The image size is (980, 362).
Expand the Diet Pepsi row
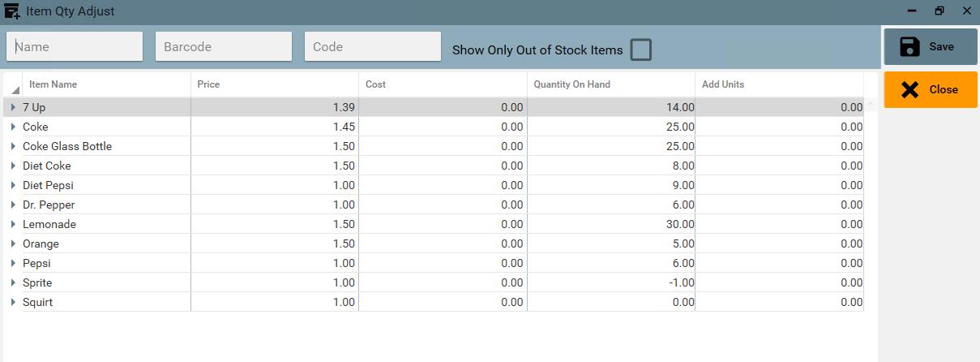pyautogui.click(x=13, y=185)
